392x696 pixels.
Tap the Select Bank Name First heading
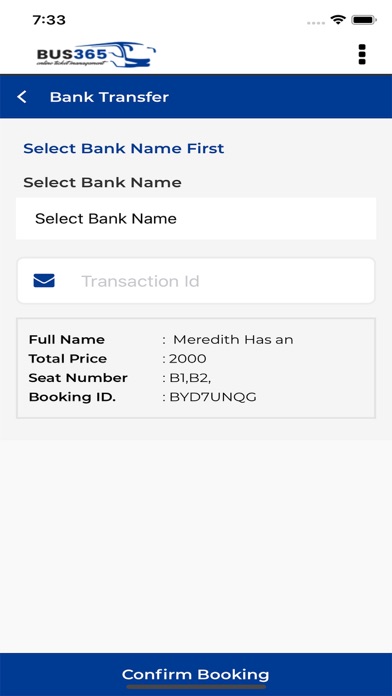124,148
